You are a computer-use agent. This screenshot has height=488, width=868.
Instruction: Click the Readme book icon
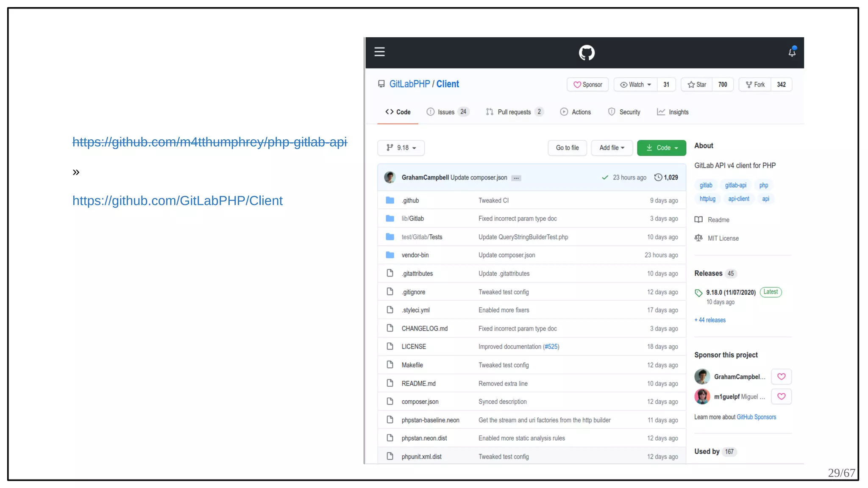[x=698, y=219]
